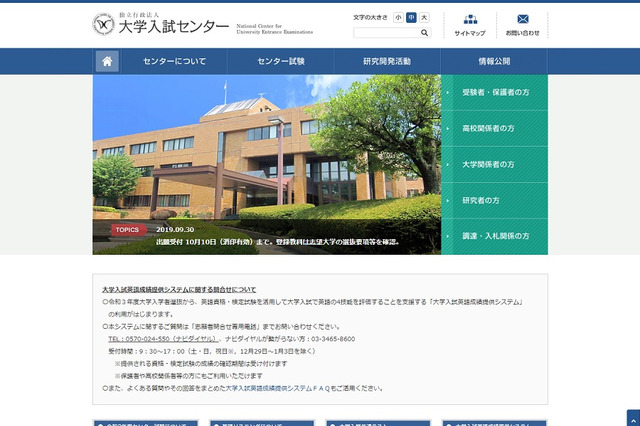Click National Center for University Entrance Examinations text

pos(275,29)
